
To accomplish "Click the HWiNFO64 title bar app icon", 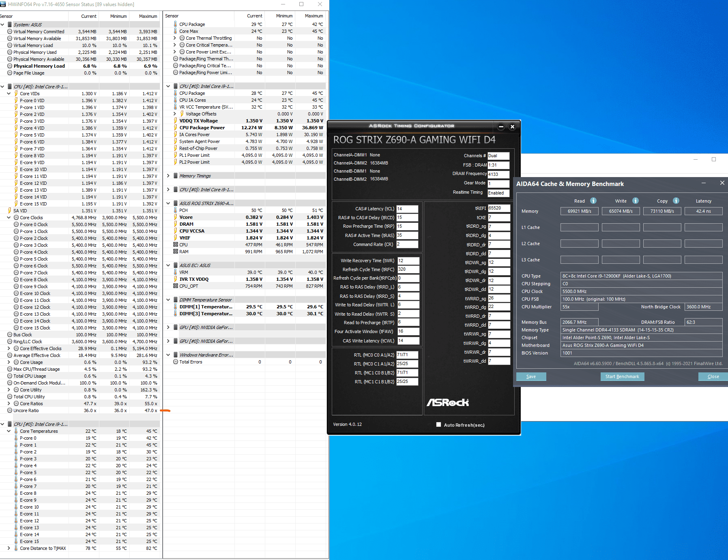I will (3, 4).
